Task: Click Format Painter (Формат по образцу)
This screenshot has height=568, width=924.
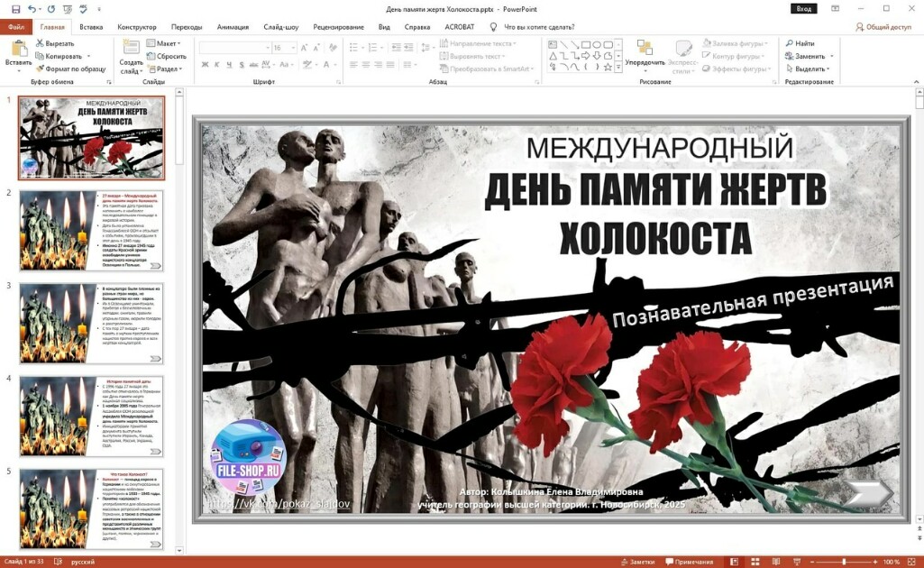Action: [70, 69]
